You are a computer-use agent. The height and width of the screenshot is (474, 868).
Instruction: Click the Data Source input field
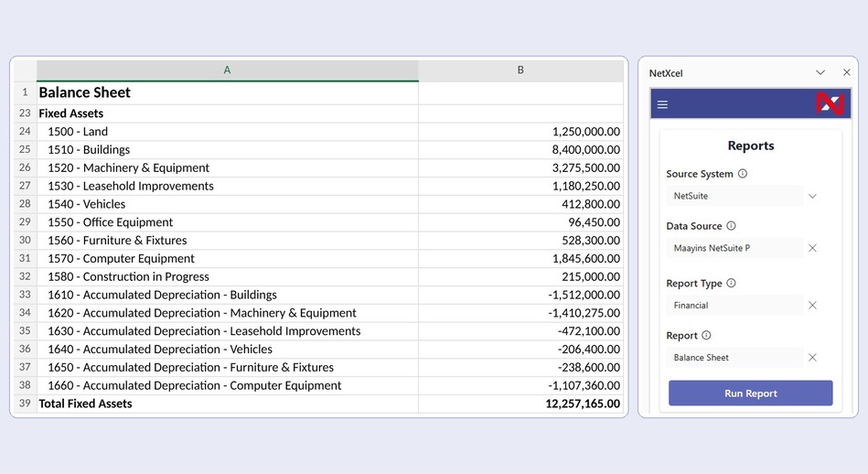(x=734, y=248)
